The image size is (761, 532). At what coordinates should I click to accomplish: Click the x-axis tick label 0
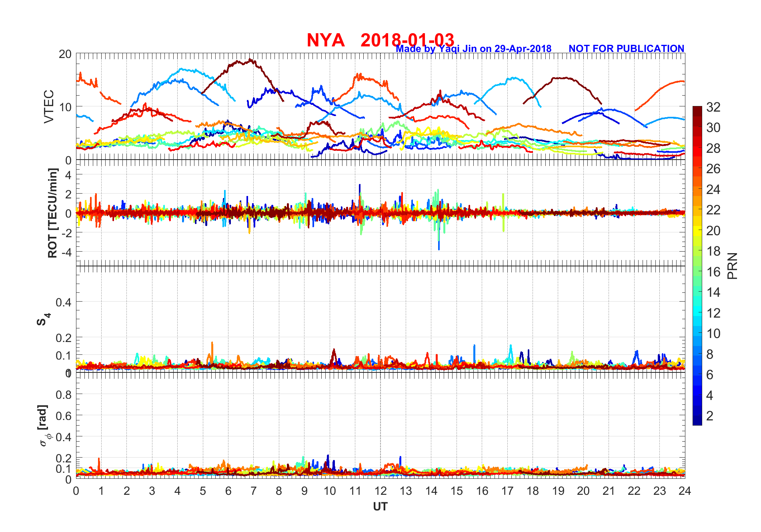[76, 491]
